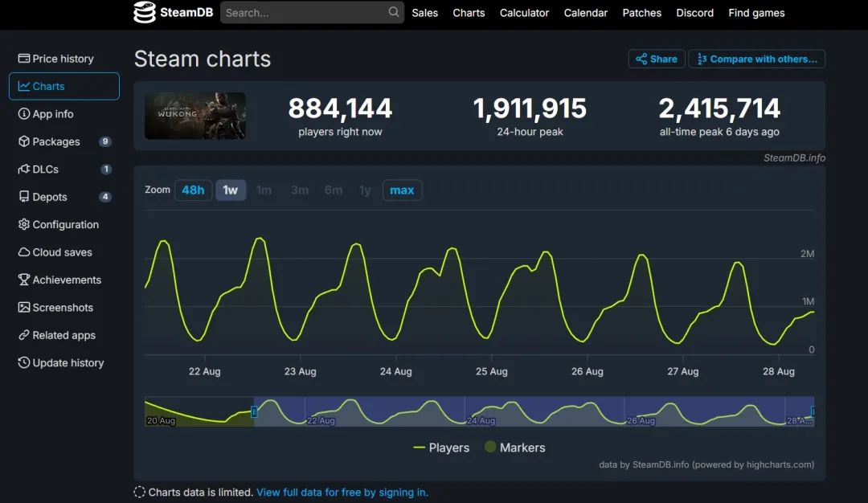Click the DLCs count badge 1
This screenshot has width=868, height=503.
pos(106,169)
